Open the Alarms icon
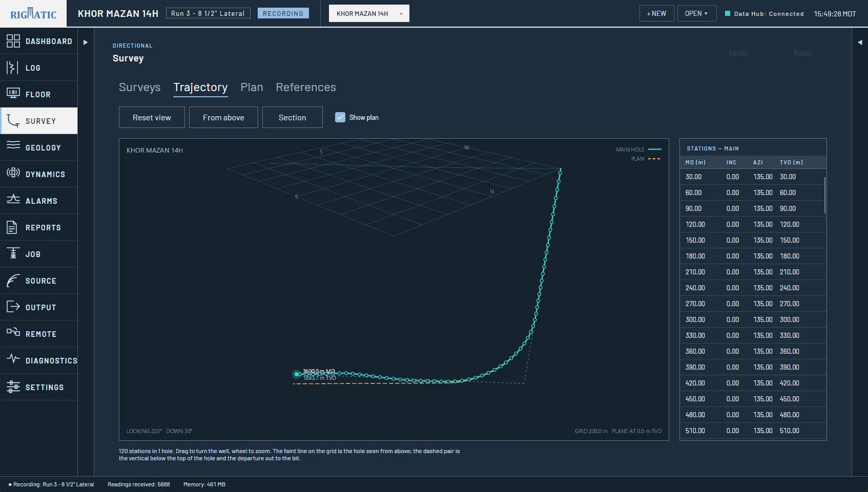868x492 pixels. (x=13, y=199)
